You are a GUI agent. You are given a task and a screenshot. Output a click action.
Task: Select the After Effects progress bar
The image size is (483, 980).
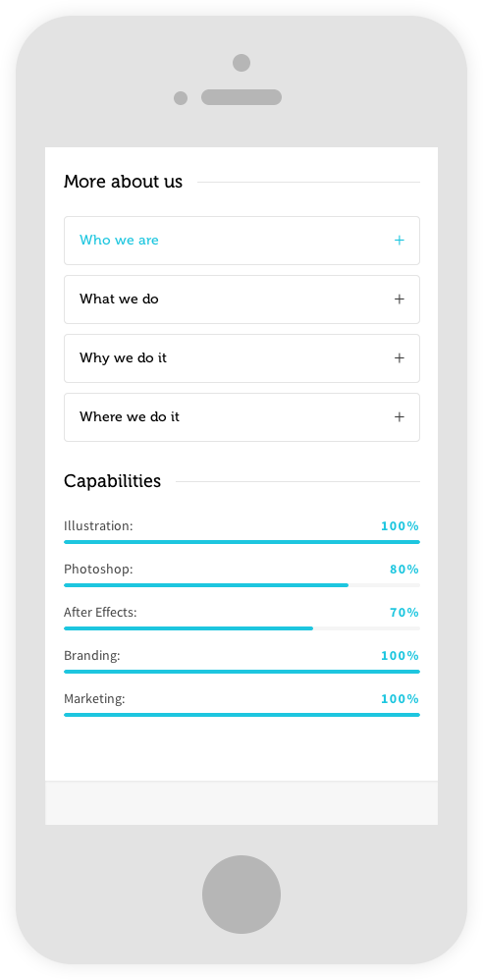[x=241, y=628]
